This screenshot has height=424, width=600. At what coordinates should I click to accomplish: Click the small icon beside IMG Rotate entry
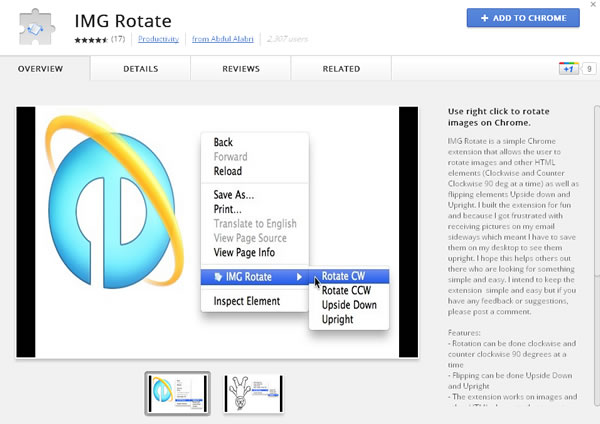218,277
